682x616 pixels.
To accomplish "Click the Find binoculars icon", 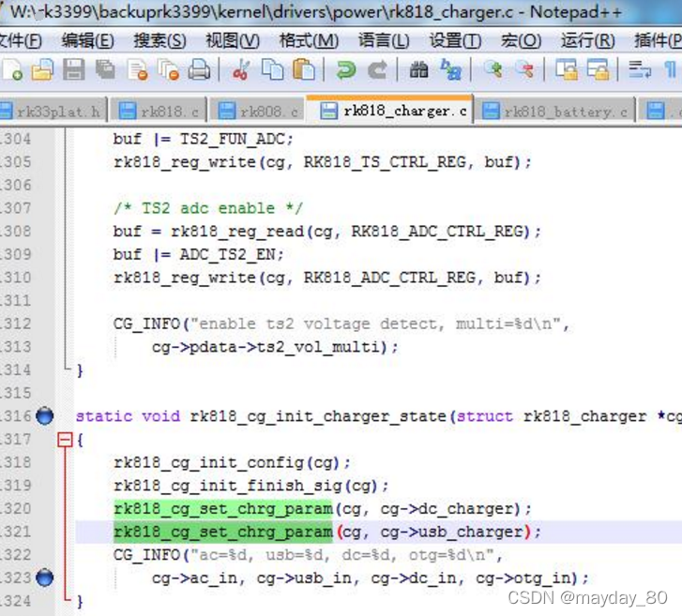I will 418,70.
